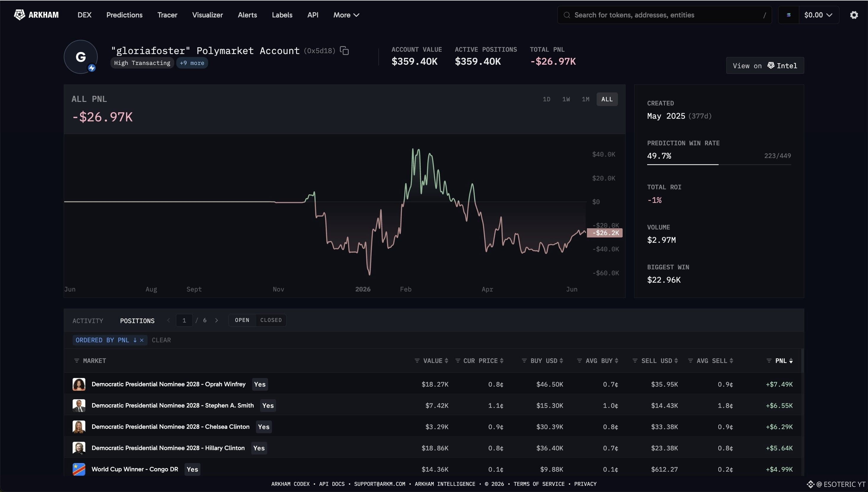Go to the next positions page arrow

216,320
